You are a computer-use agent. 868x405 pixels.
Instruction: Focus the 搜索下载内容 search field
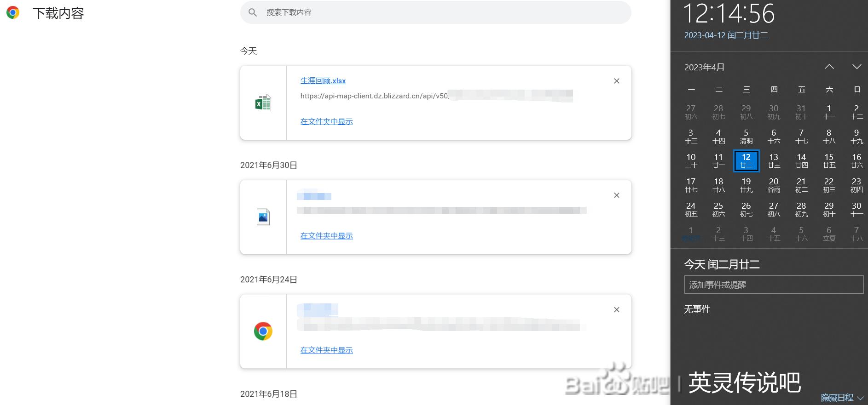point(435,12)
